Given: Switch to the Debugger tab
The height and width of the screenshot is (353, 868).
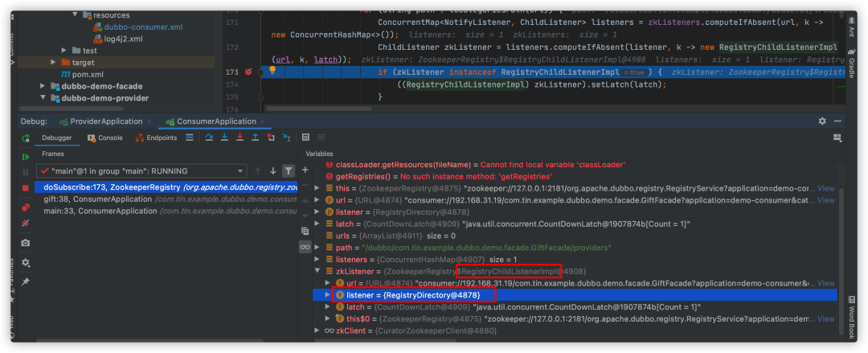Looking at the screenshot, I should (x=58, y=138).
